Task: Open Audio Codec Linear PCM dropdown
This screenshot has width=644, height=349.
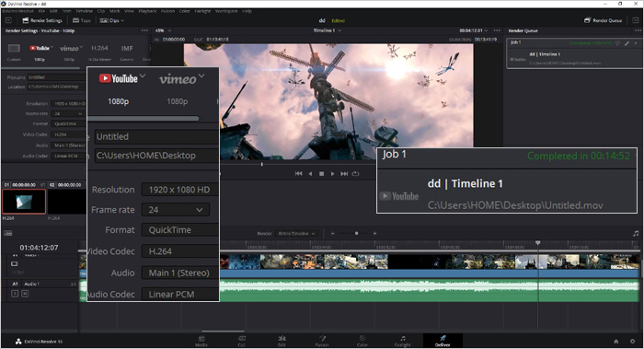Action: (x=180, y=295)
